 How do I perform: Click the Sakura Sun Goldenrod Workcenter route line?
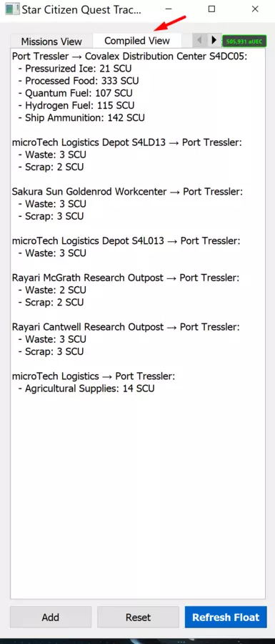pos(127,192)
